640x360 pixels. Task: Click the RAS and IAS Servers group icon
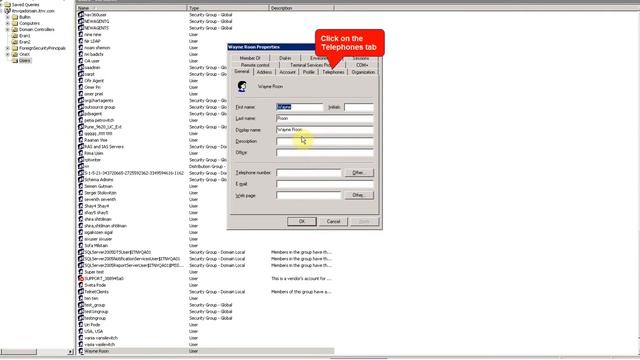81,147
